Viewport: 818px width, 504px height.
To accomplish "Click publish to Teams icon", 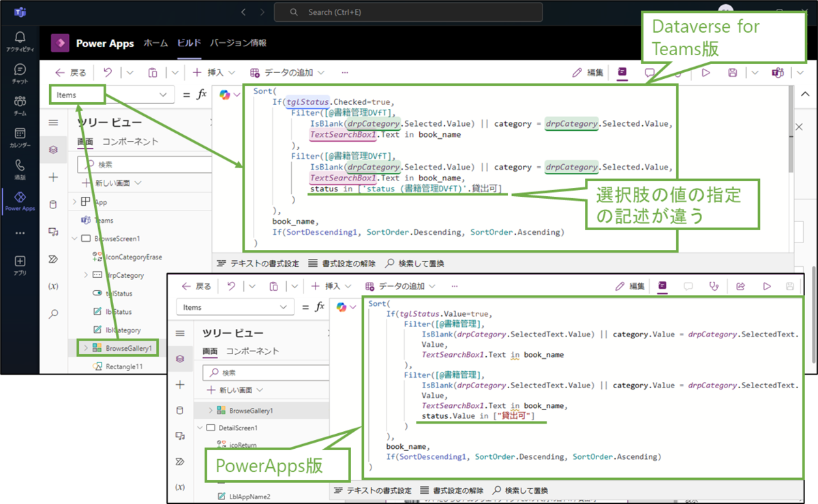I will point(777,72).
